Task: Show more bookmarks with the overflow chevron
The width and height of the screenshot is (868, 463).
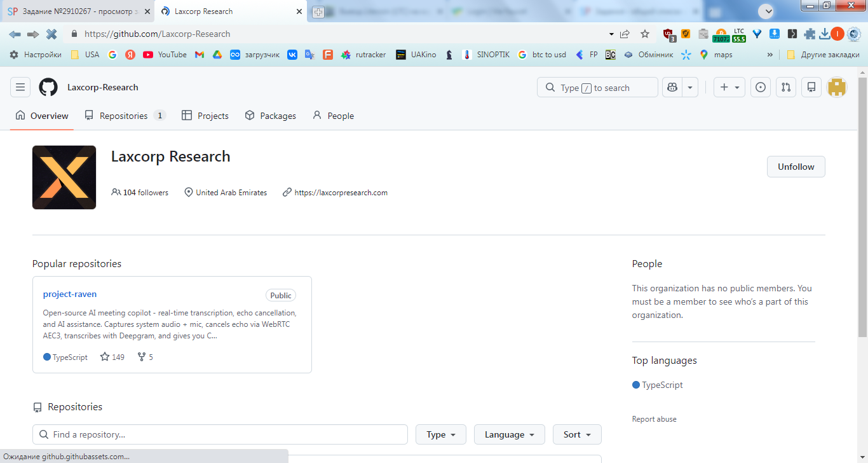Action: click(x=770, y=55)
